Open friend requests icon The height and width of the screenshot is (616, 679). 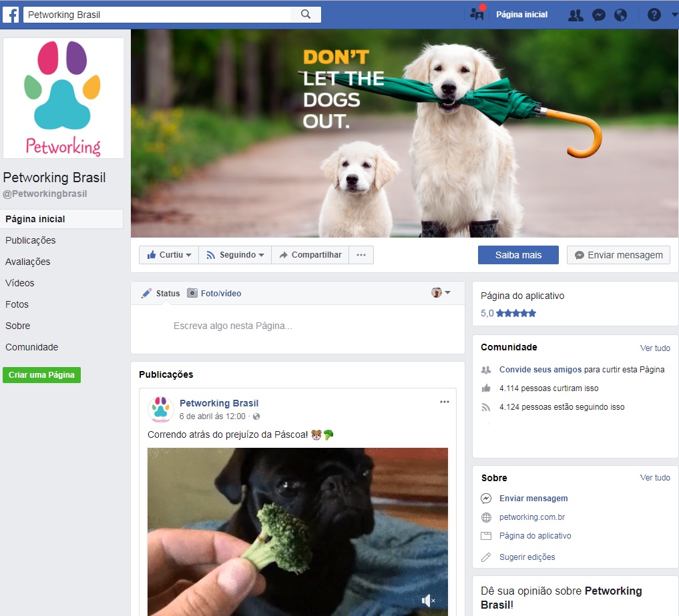[x=576, y=15]
